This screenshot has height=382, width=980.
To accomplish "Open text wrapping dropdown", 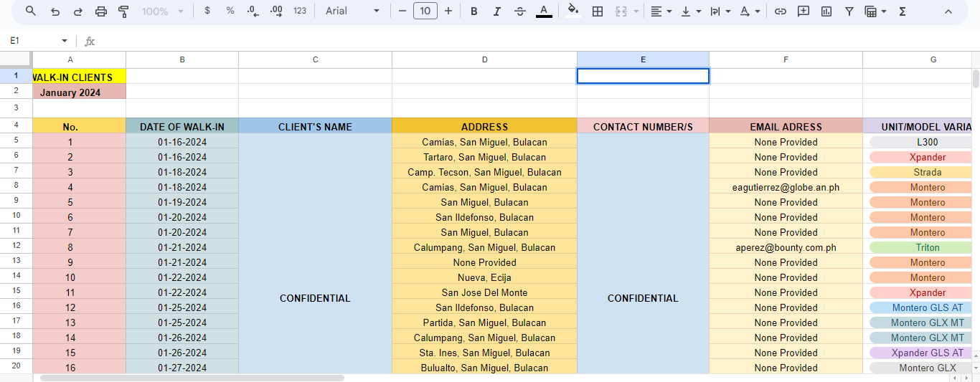I will [x=720, y=11].
